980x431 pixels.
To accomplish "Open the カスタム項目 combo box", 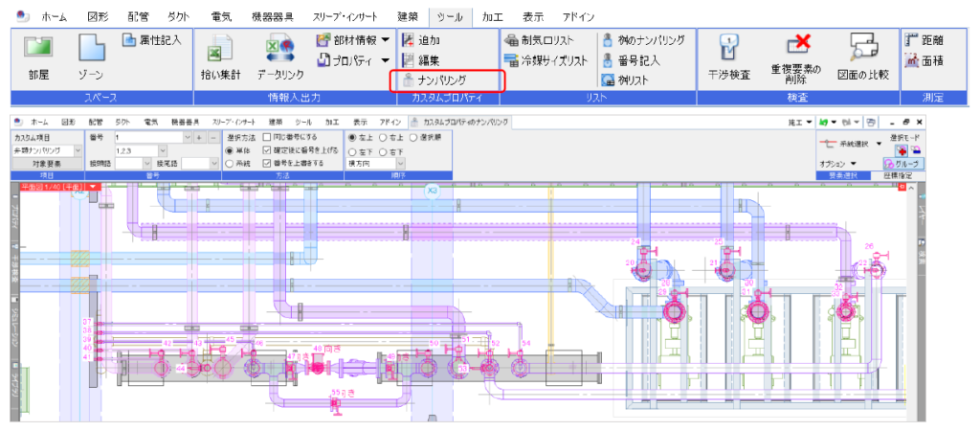I will pyautogui.click(x=78, y=150).
